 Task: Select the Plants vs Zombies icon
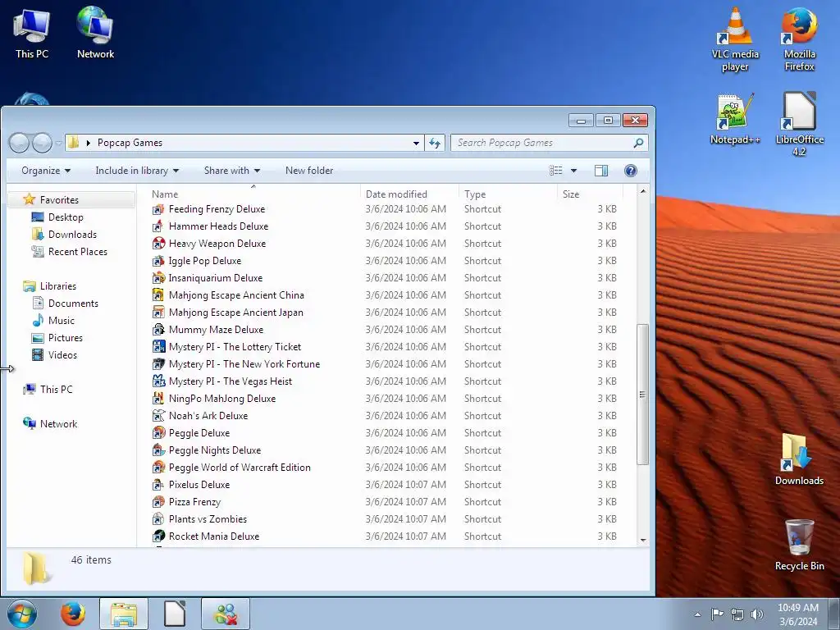point(158,519)
